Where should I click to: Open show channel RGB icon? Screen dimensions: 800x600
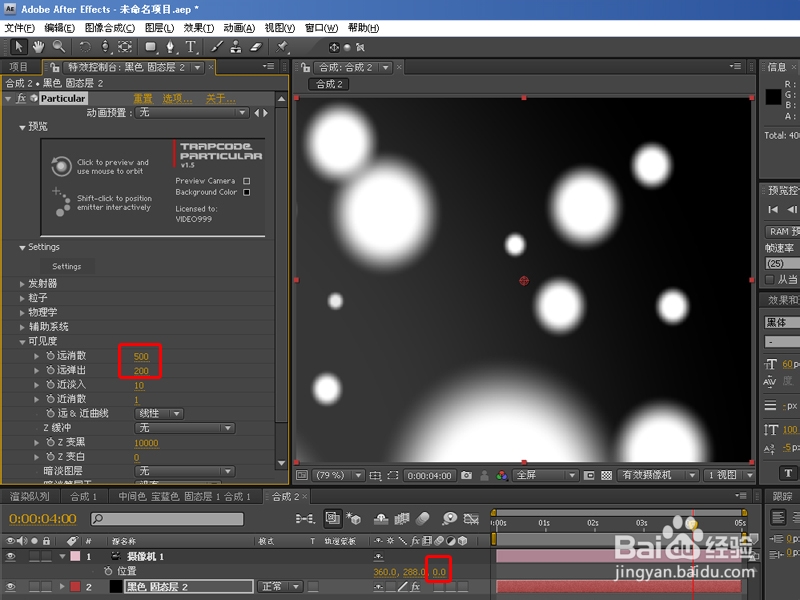(502, 476)
